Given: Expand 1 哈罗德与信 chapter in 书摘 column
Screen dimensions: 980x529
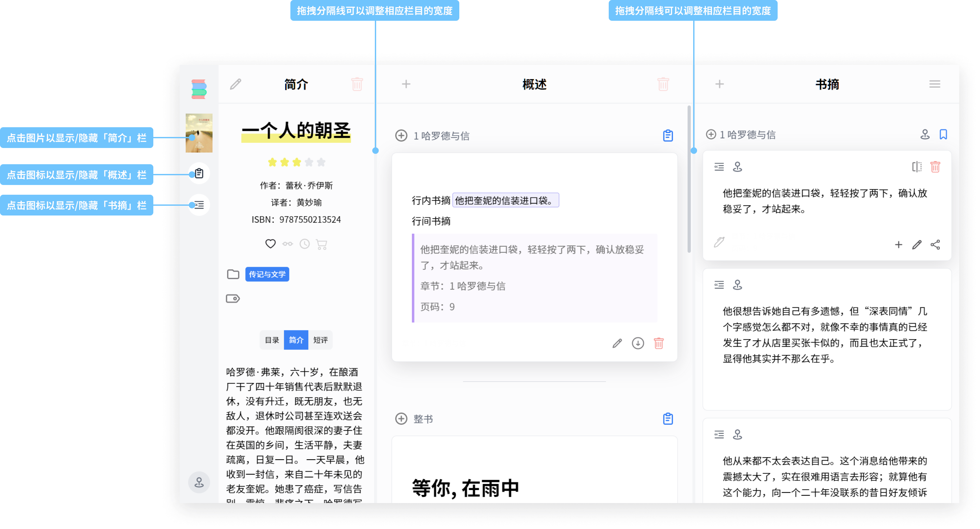Looking at the screenshot, I should coord(711,134).
